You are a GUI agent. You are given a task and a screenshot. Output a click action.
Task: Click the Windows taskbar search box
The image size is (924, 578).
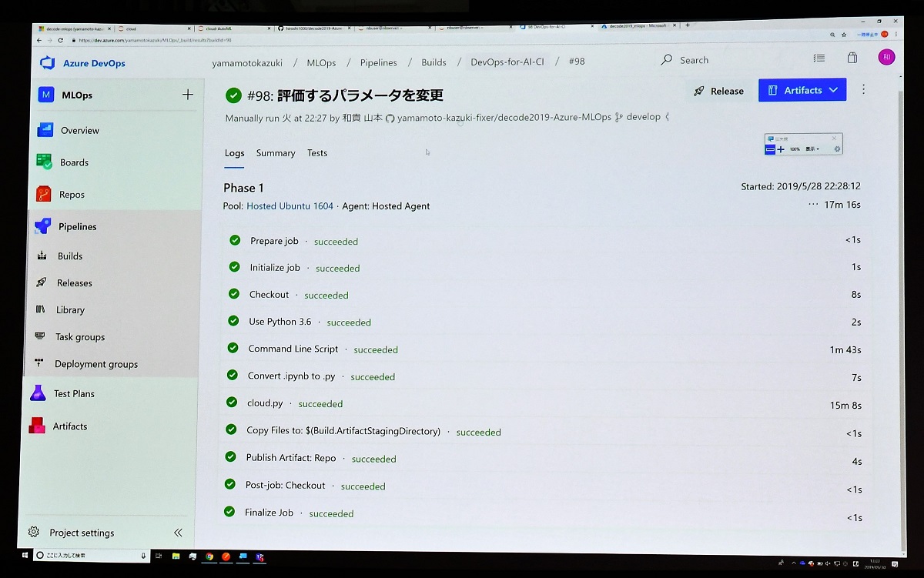(x=92, y=555)
